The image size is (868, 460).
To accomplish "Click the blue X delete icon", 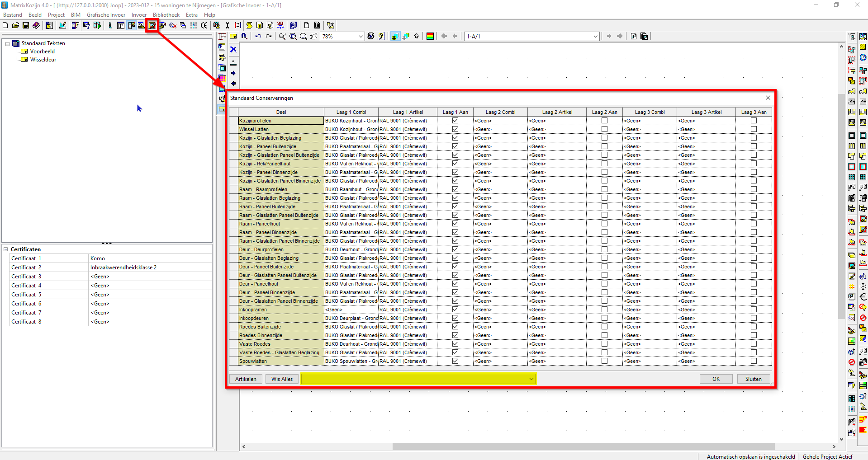I will pos(233,49).
